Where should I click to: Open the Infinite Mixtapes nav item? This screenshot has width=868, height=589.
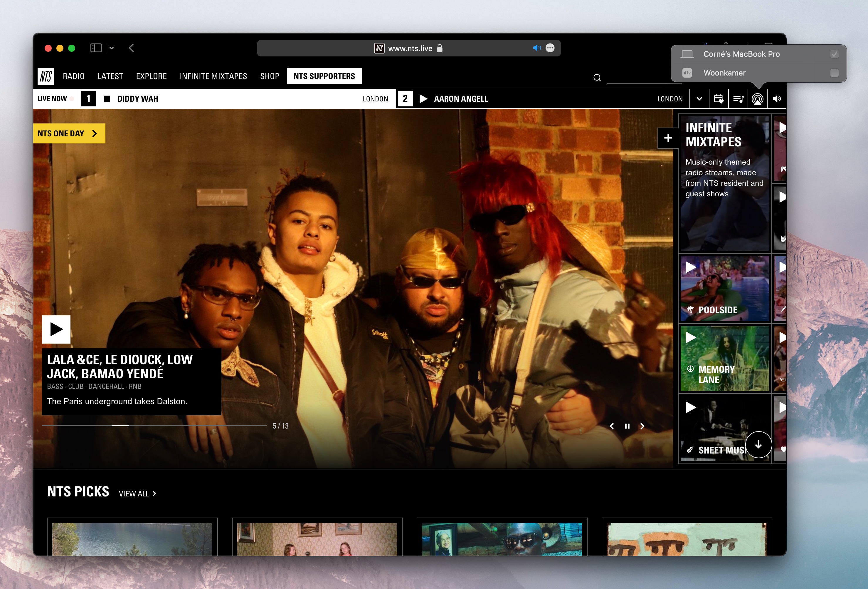pyautogui.click(x=213, y=76)
